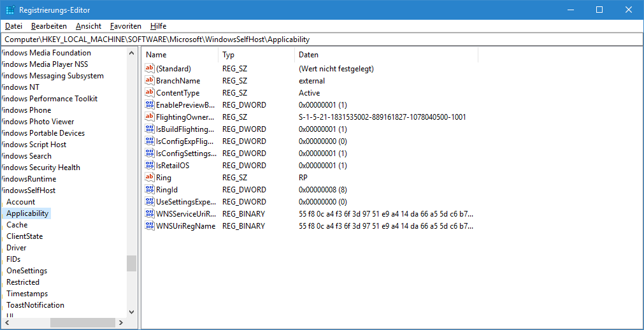Click the Ring string value icon
Screen dimensions: 644x330
coord(150,178)
